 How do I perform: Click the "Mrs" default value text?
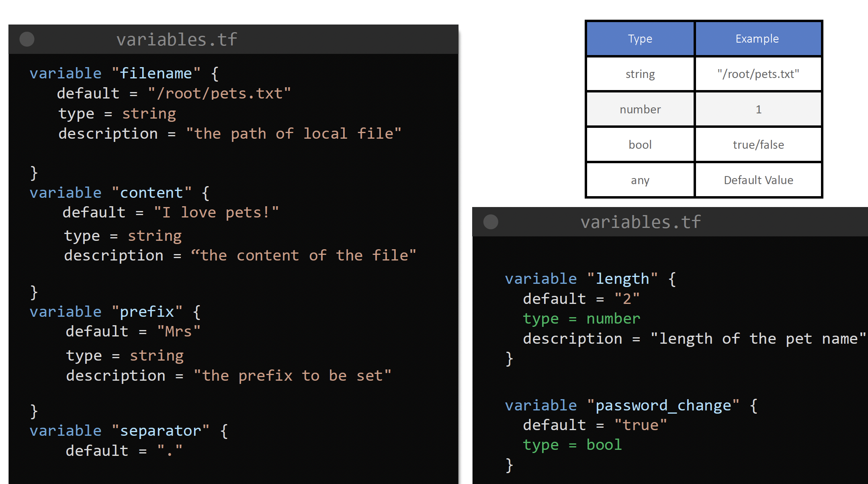[178, 332]
